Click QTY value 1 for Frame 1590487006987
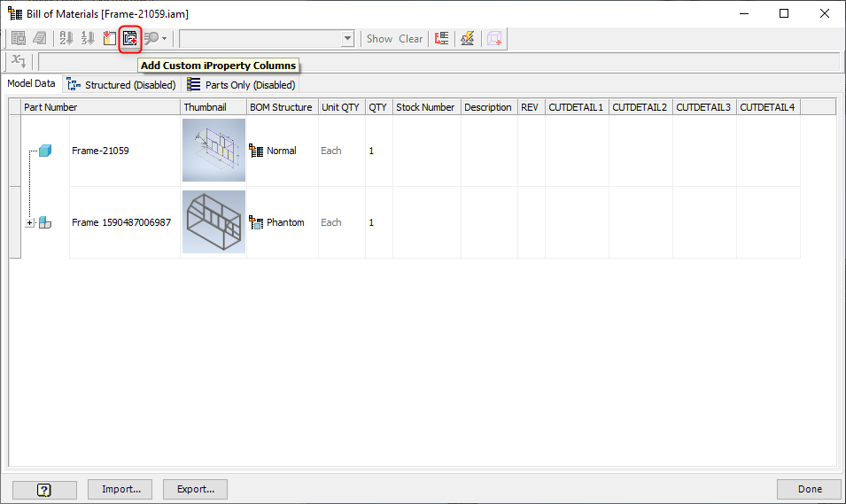 pos(371,223)
